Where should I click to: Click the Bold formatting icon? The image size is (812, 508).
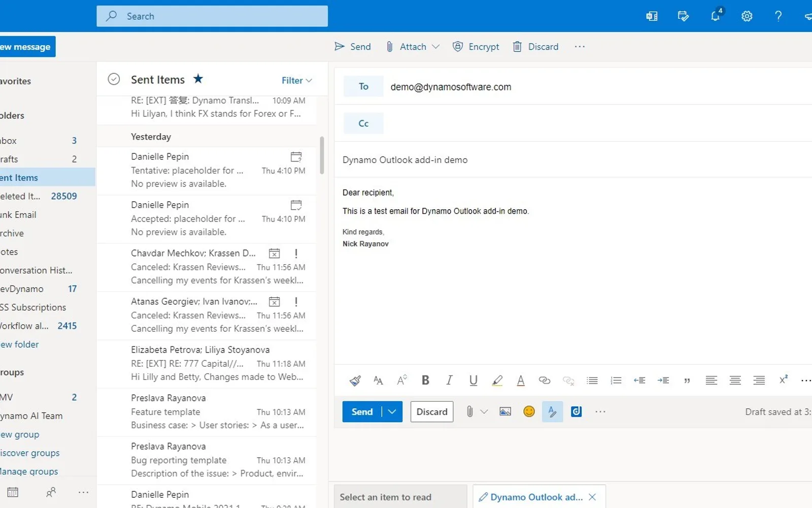(x=425, y=380)
